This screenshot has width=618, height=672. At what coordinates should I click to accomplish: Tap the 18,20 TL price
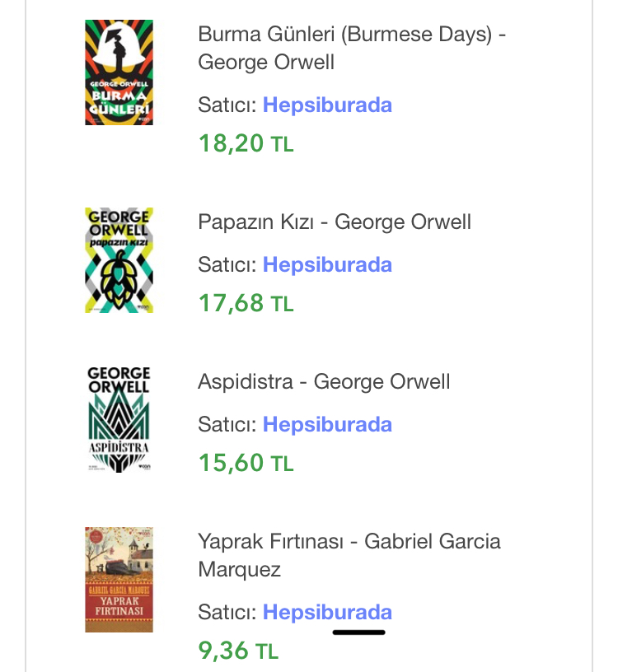click(x=246, y=143)
